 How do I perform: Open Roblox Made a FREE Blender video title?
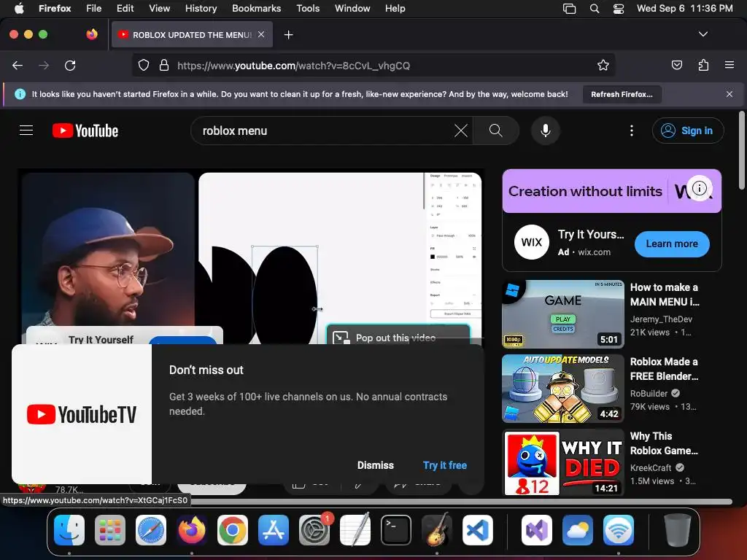[664, 369]
